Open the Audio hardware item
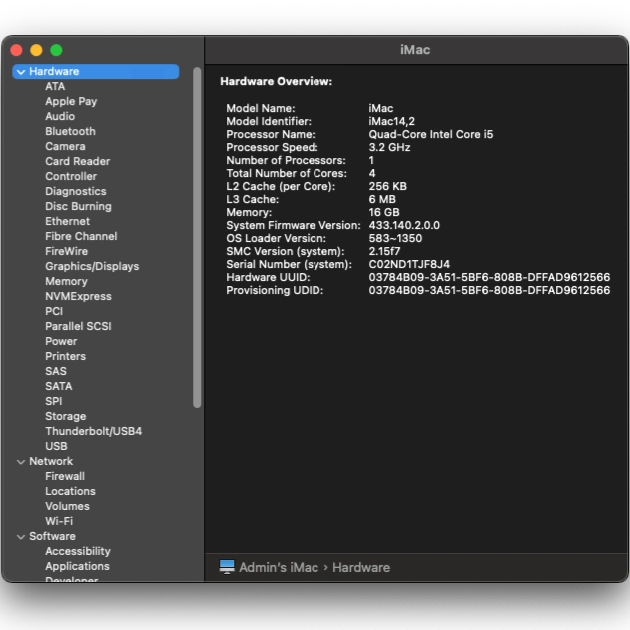 pos(60,116)
